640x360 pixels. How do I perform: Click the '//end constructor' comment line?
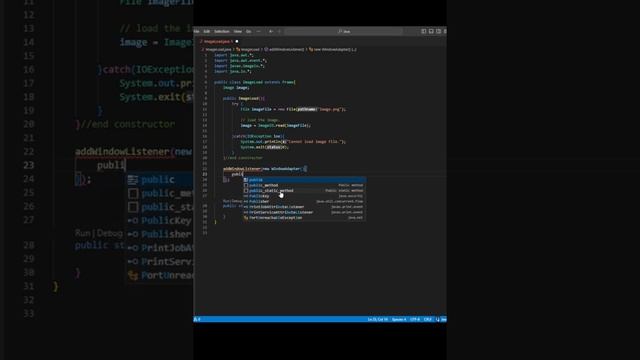(x=243, y=158)
